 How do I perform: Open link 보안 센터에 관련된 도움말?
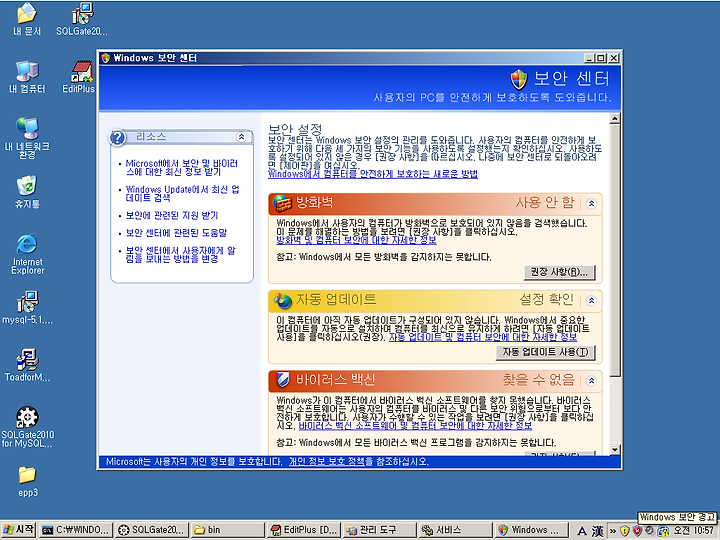point(176,233)
